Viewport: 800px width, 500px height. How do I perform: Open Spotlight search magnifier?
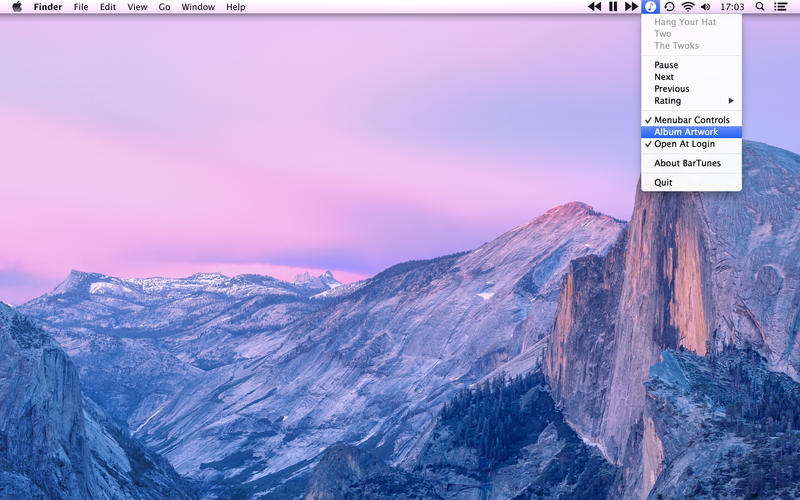[760, 7]
